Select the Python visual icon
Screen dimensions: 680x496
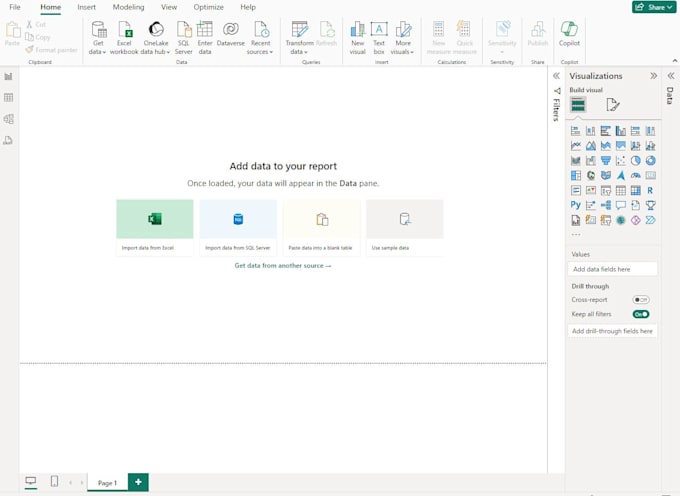pyautogui.click(x=576, y=205)
